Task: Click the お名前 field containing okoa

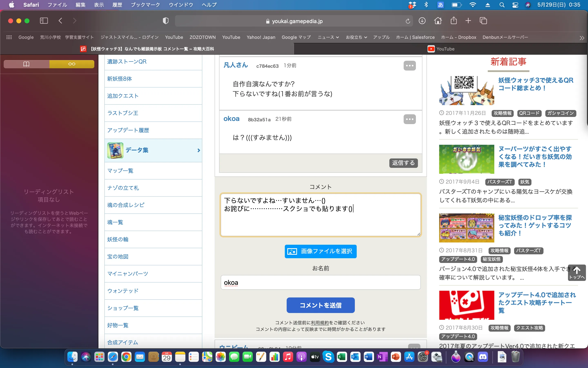Action: tap(321, 282)
